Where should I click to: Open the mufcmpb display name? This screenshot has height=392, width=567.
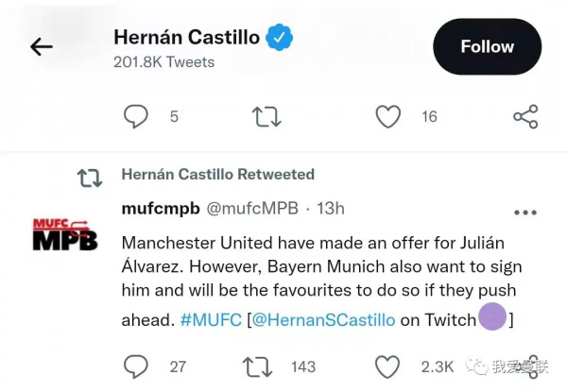(x=160, y=208)
